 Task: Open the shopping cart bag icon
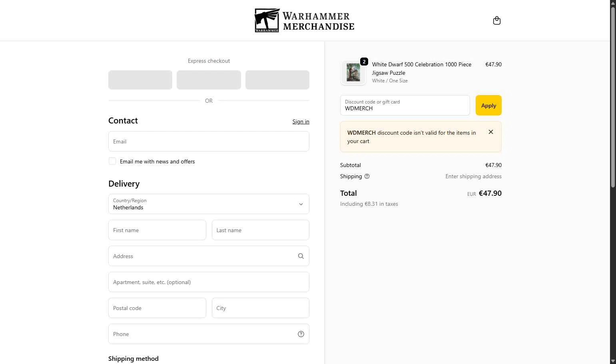tap(497, 20)
